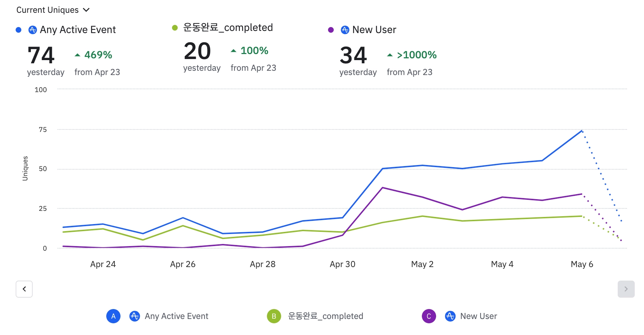Click the May 6 x-axis label
The image size is (644, 335).
[582, 264]
